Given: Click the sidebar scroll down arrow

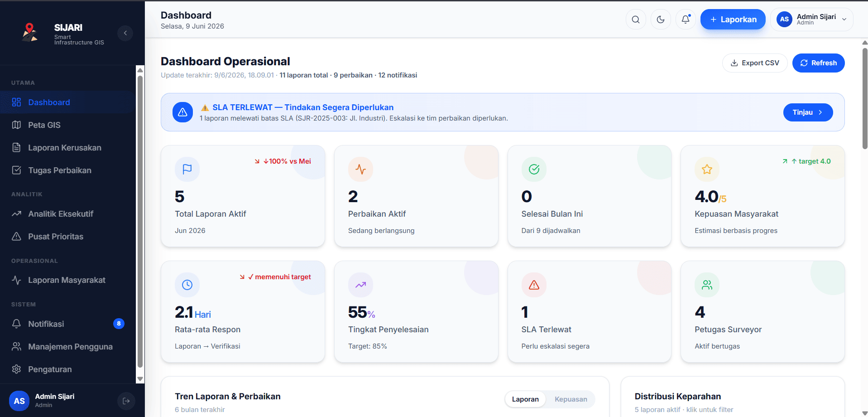Looking at the screenshot, I should [x=140, y=379].
